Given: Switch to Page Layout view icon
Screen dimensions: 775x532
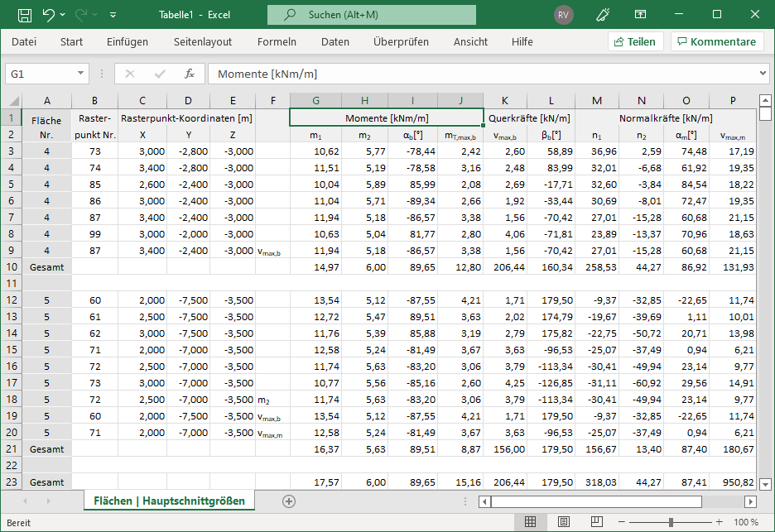Looking at the screenshot, I should (x=563, y=521).
